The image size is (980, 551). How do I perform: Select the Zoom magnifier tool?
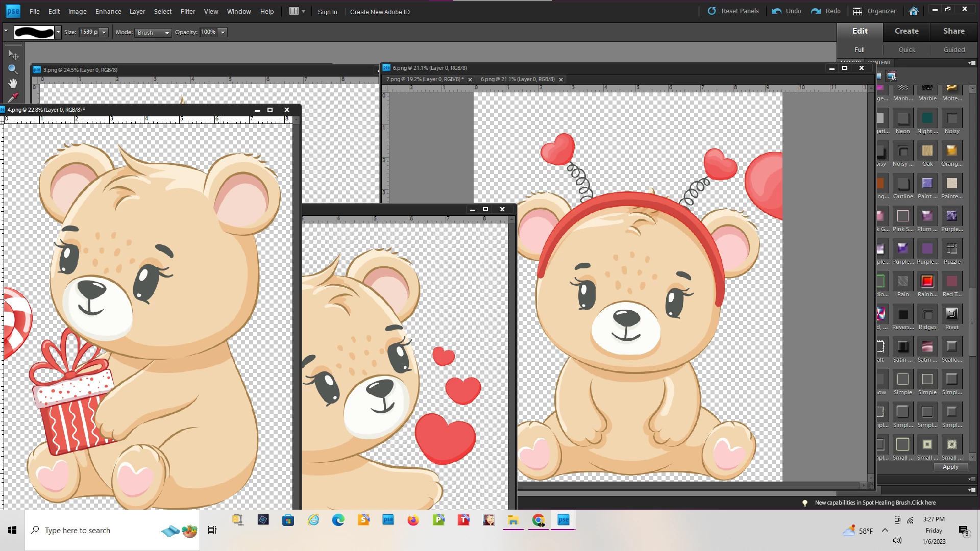(13, 69)
